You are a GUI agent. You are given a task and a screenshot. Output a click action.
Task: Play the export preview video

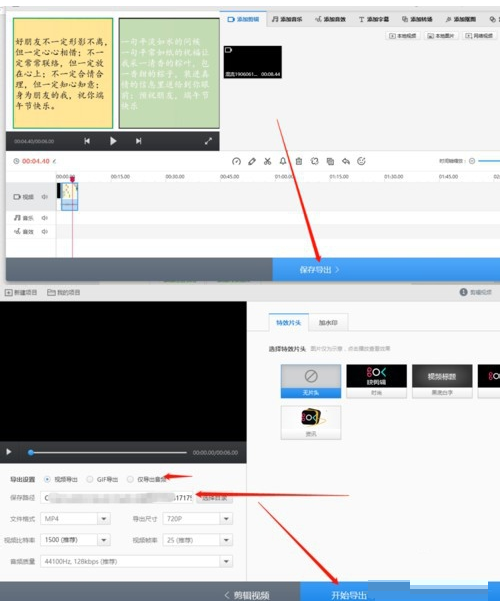pos(8,452)
